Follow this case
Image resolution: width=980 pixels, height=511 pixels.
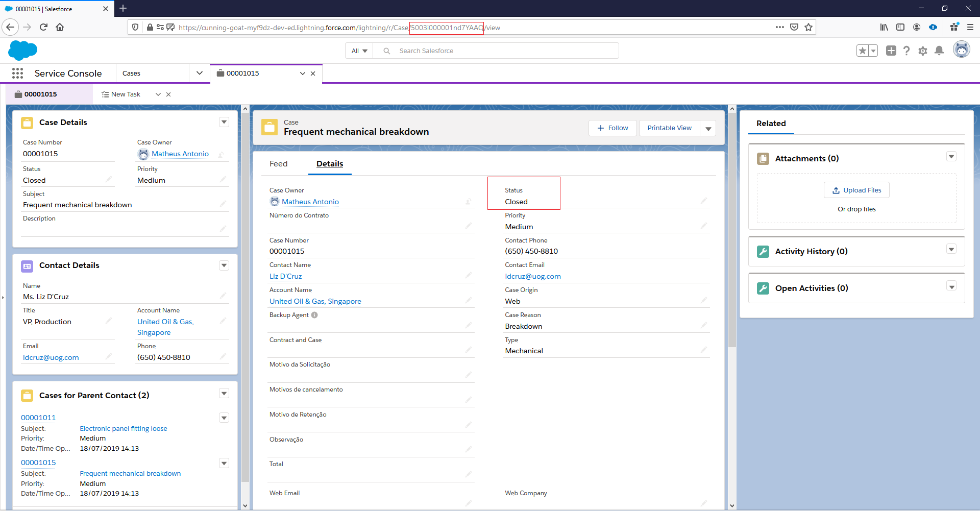click(612, 128)
